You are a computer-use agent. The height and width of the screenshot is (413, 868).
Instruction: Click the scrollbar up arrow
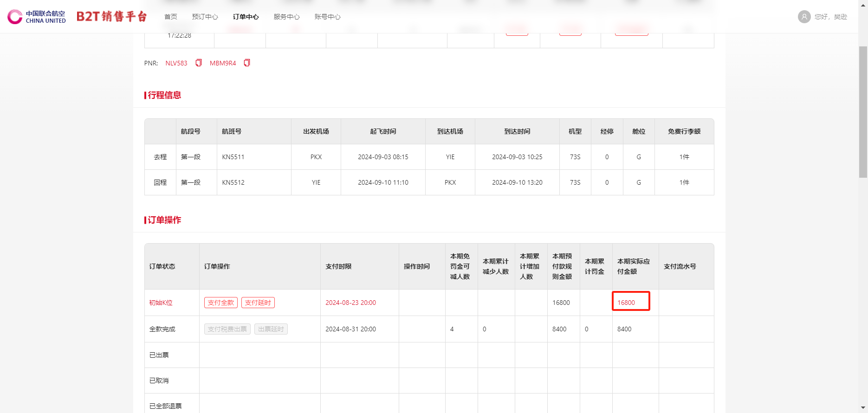pos(863,4)
